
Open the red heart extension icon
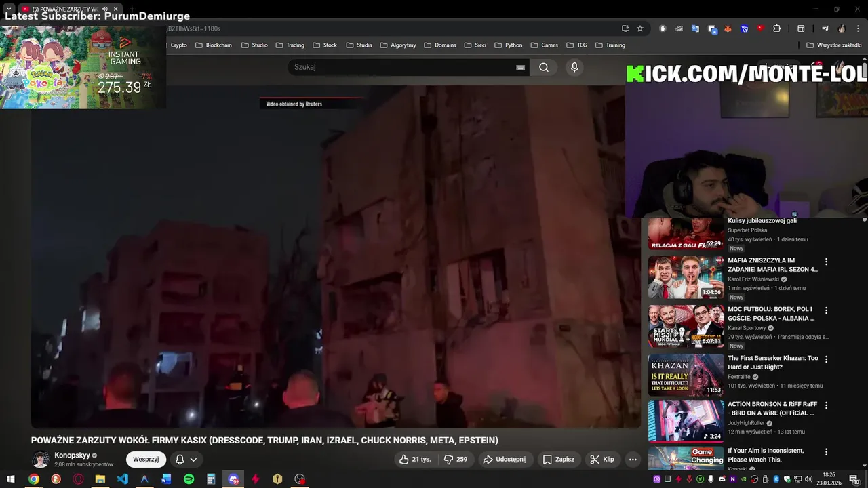[761, 28]
